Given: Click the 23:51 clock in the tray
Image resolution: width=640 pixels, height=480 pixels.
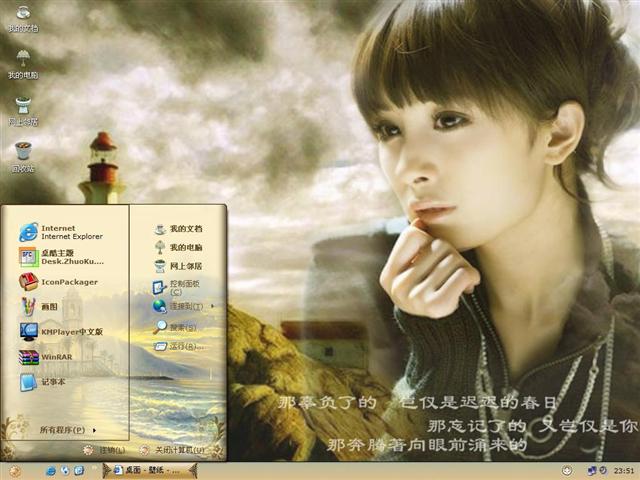Looking at the screenshot, I should tap(624, 471).
